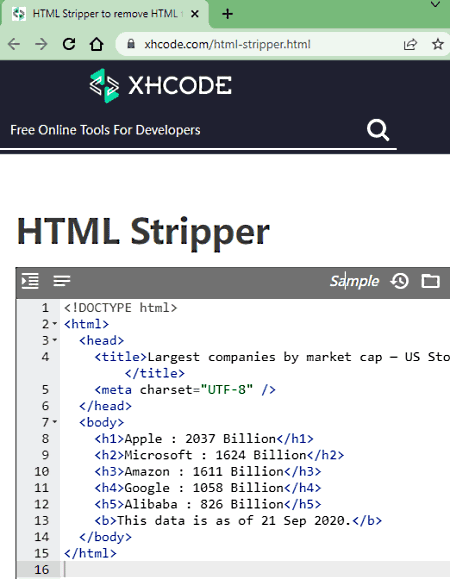The width and height of the screenshot is (450, 579).
Task: Click the meta charset="UTF-8" line
Action: point(185,390)
